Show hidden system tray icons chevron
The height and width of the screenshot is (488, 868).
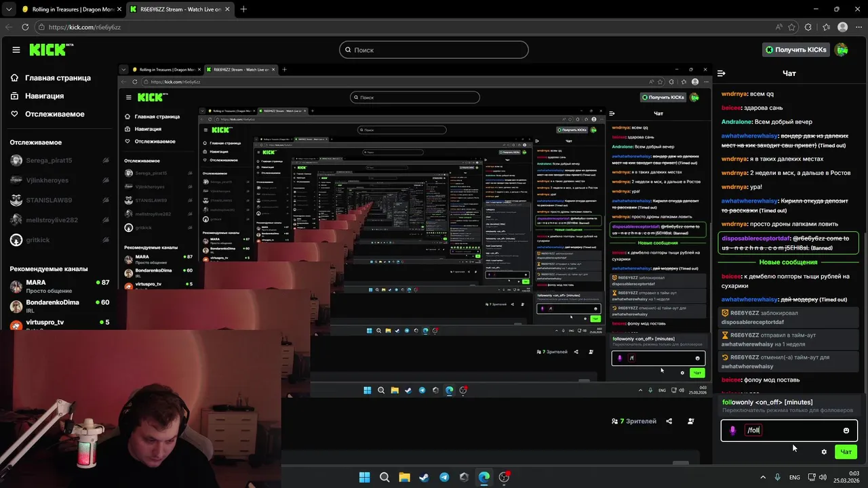click(x=762, y=477)
